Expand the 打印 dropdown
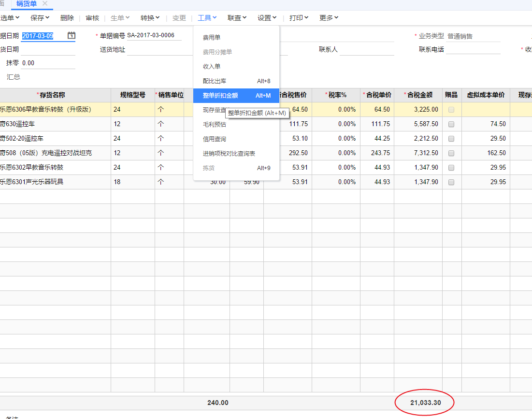Viewport: 532px width, 419px height. point(299,18)
